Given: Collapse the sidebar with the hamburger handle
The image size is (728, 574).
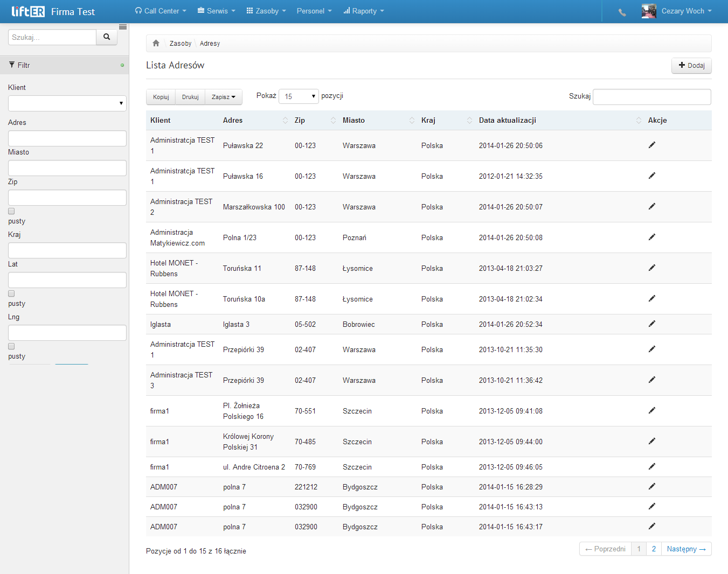Looking at the screenshot, I should [x=123, y=27].
